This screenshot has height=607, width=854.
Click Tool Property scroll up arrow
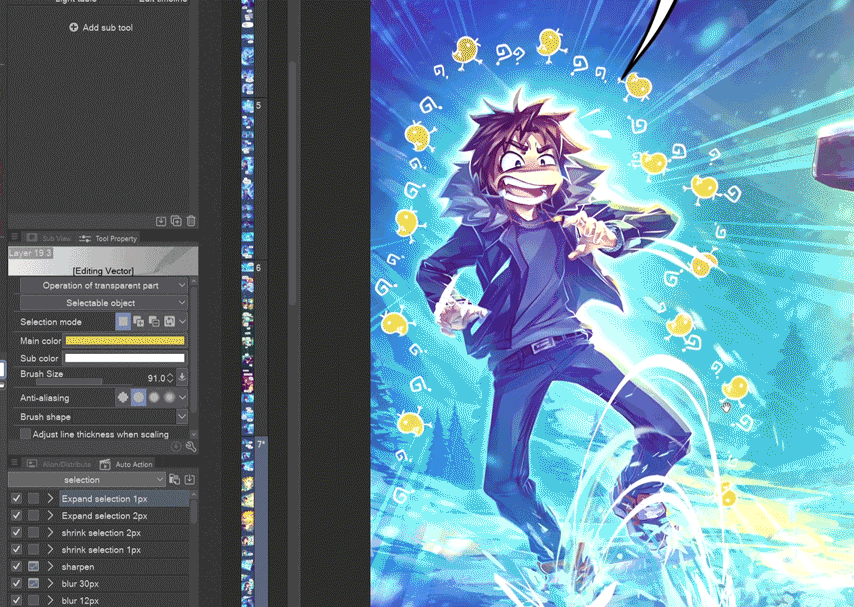[194, 282]
